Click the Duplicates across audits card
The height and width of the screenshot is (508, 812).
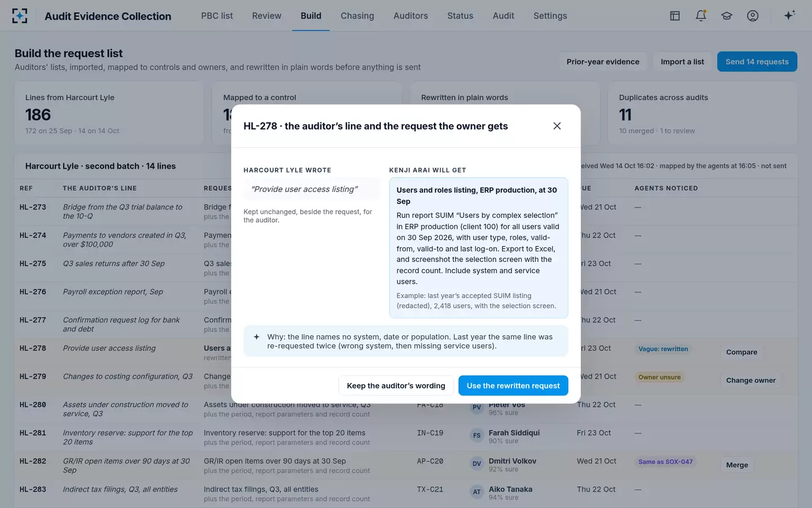pyautogui.click(x=703, y=113)
